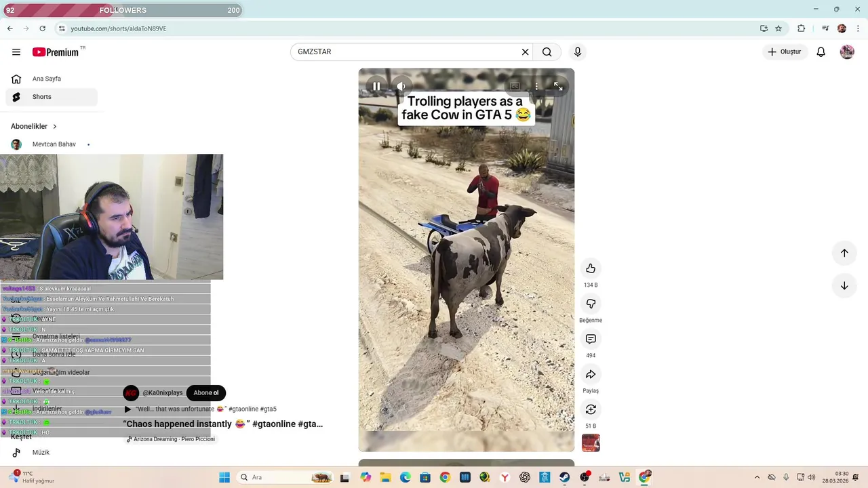Pause the playing Short video
Screen dimensions: 868x488
click(x=376, y=86)
